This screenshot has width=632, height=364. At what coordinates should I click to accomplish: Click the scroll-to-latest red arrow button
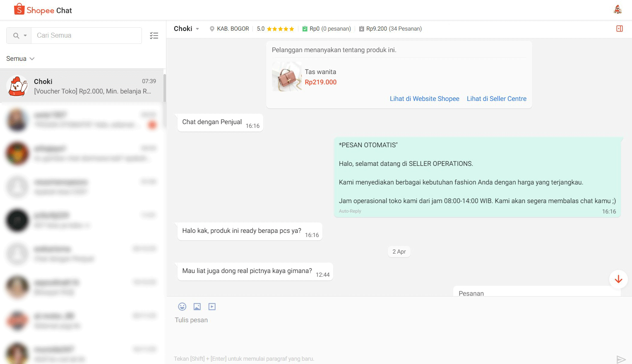pyautogui.click(x=618, y=279)
